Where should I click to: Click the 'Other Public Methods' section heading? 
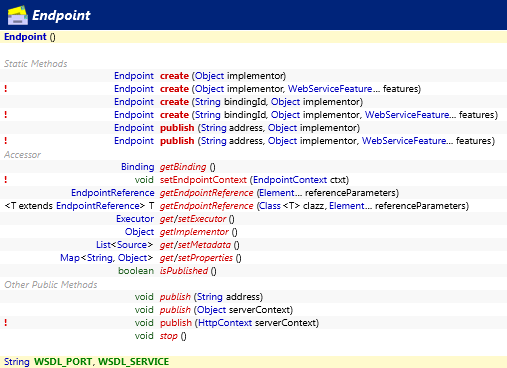pyautogui.click(x=51, y=285)
